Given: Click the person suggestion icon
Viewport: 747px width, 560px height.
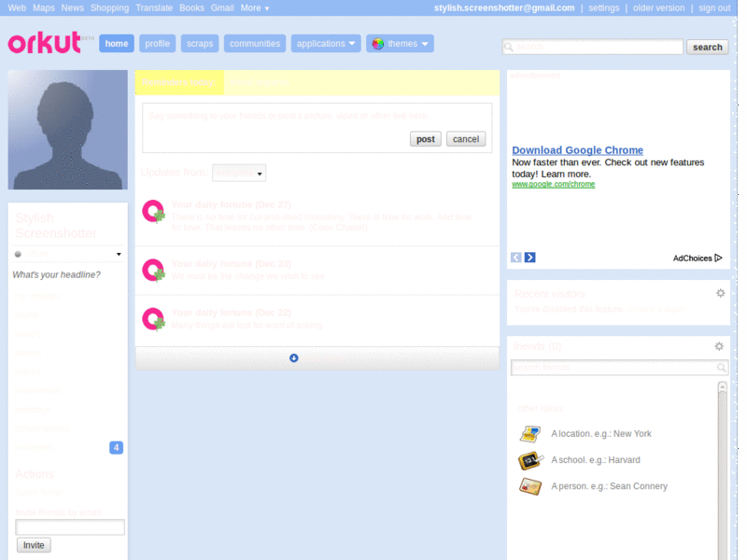Looking at the screenshot, I should pyautogui.click(x=530, y=486).
